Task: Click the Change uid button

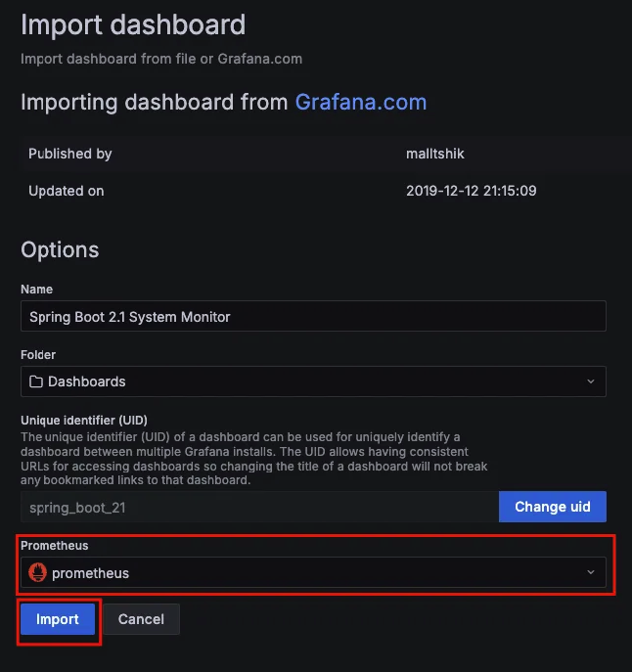Action: (552, 507)
